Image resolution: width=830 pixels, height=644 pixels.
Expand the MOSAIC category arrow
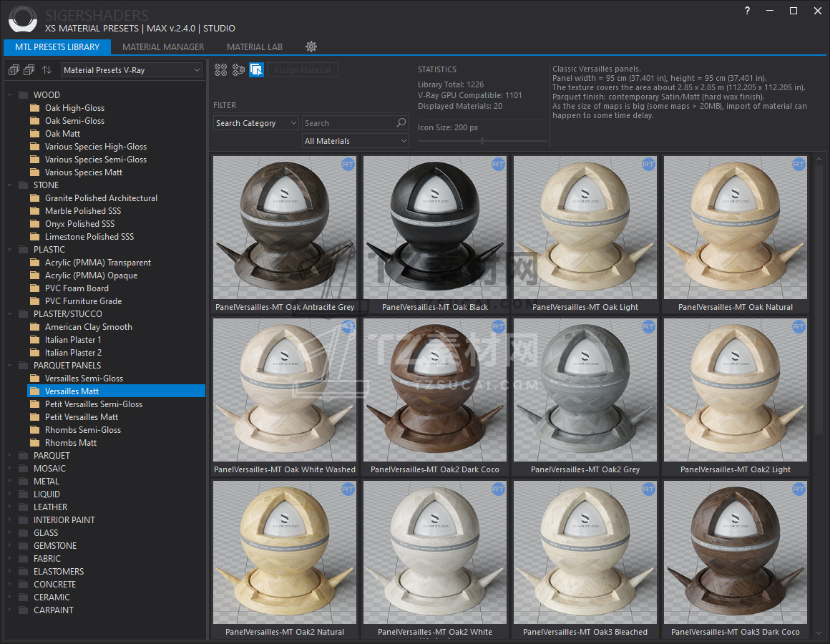click(10, 468)
